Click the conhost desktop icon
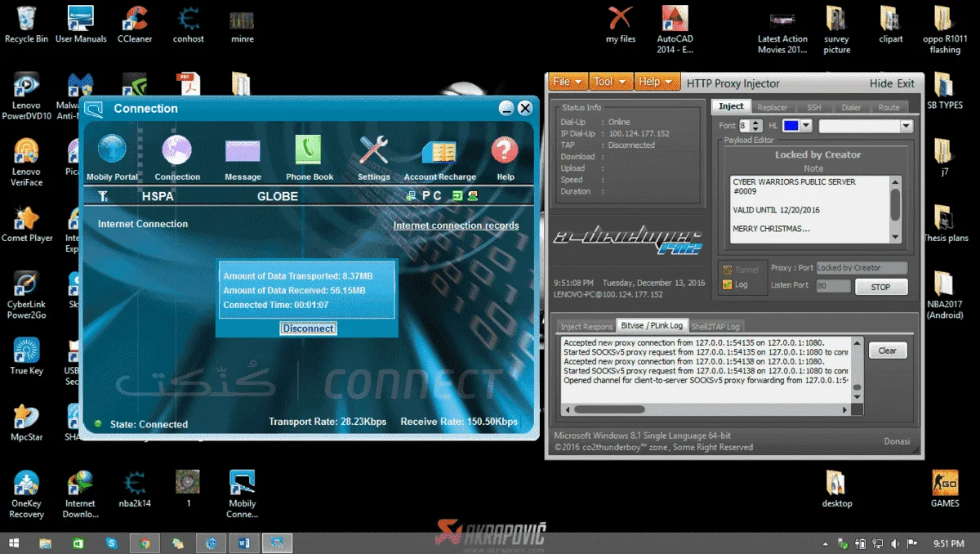Viewport: 980px width, 554px height. (189, 25)
